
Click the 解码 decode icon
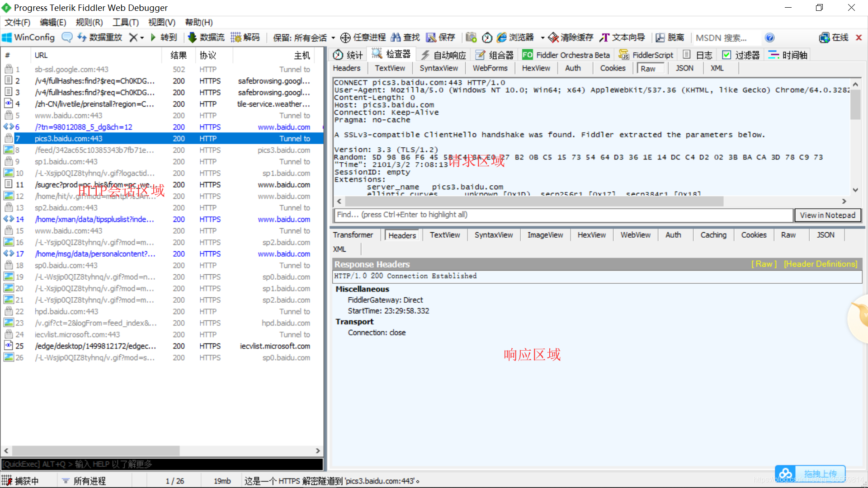click(245, 37)
